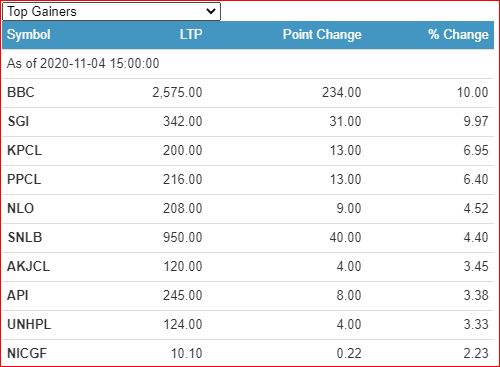
Task: Click SNLB's point change 40.00
Action: pos(345,237)
